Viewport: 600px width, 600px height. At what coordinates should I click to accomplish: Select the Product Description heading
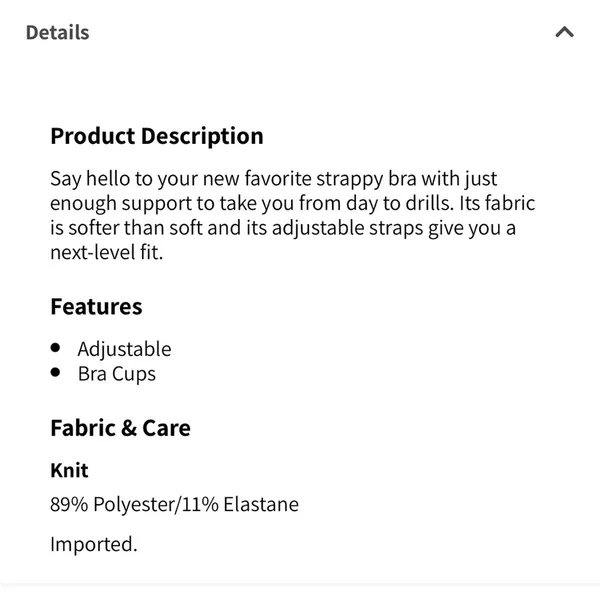pos(157,137)
